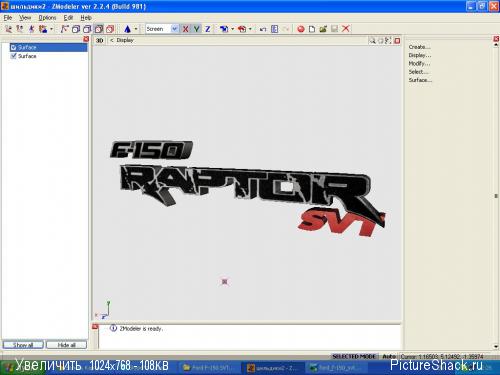500x375 pixels.
Task: Switch to polygons editing level
Action: tap(31, 29)
